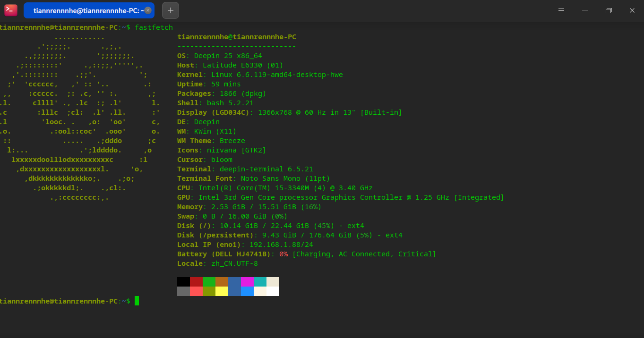Open the terminal hamburger menu
Viewport: 644px width, 338px height.
tap(561, 10)
